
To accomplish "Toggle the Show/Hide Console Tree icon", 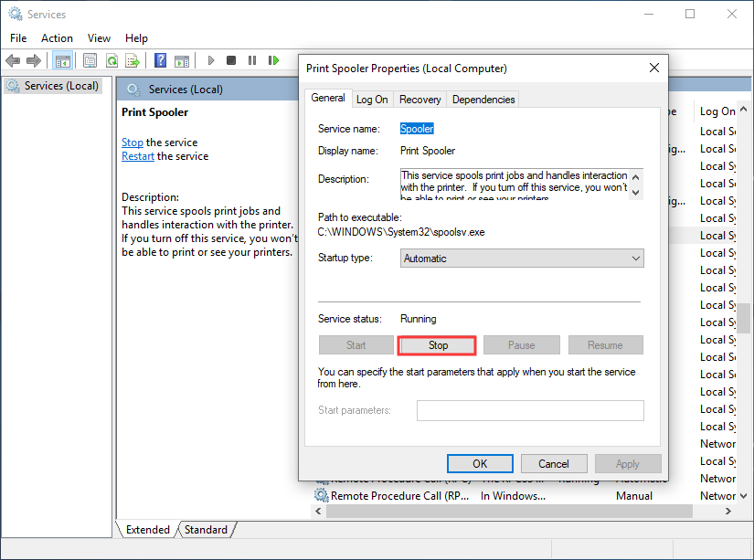I will [x=62, y=60].
